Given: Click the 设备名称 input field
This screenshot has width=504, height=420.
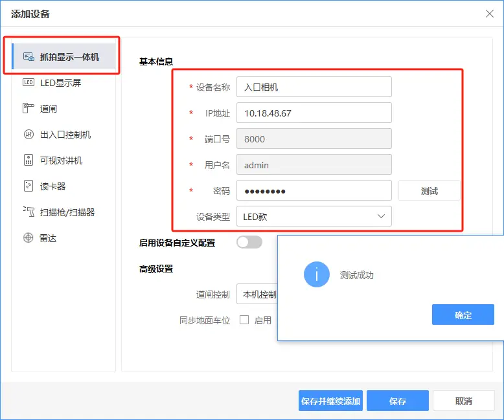Looking at the screenshot, I should click(314, 87).
